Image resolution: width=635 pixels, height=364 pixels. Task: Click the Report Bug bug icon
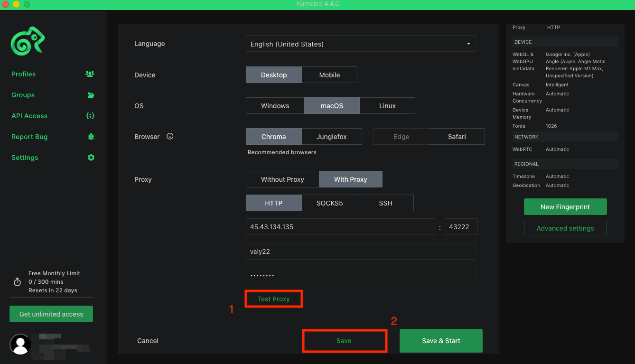click(x=91, y=137)
